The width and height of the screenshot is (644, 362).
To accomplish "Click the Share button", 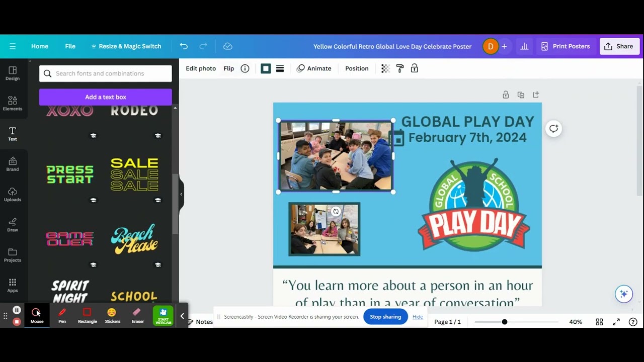I will (619, 46).
